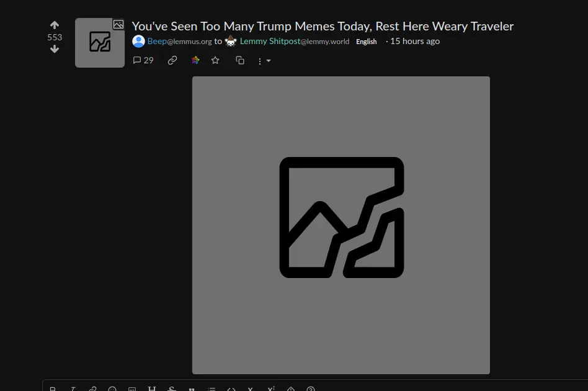Click the post title
Viewport: 588px width, 391px height.
323,26
